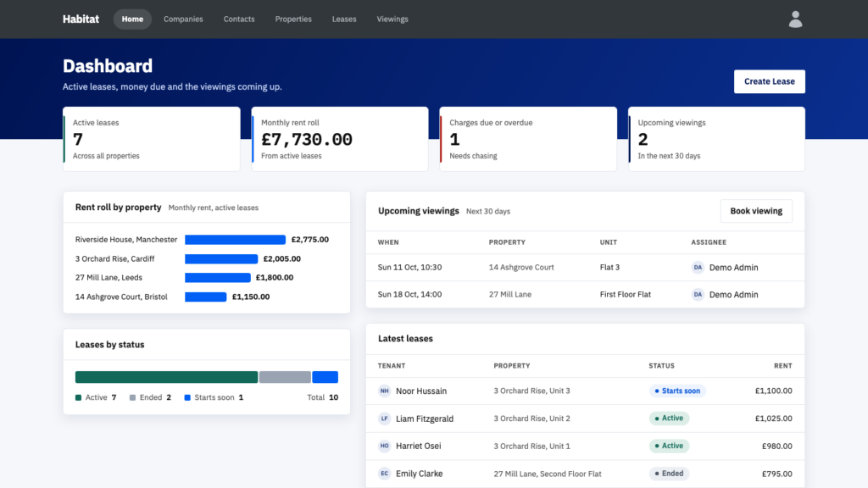Open tenant Noor Hussain
868x488 pixels.
[x=421, y=391]
